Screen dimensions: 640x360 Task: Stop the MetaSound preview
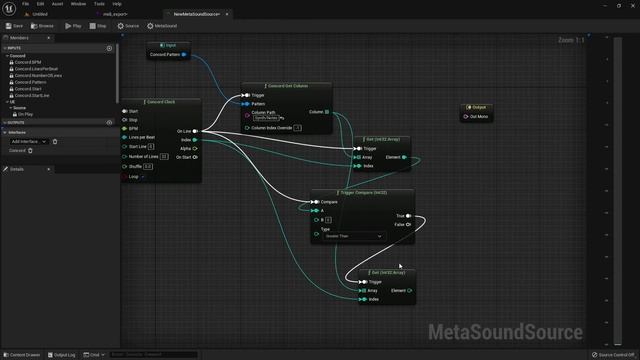(98, 26)
